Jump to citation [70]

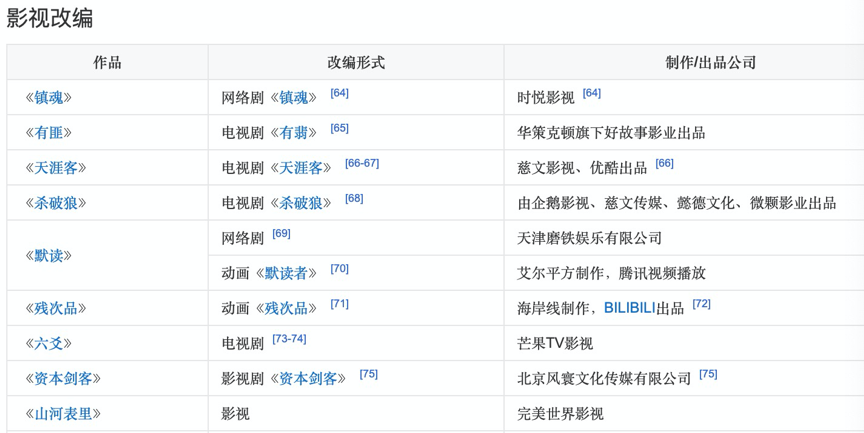point(339,269)
